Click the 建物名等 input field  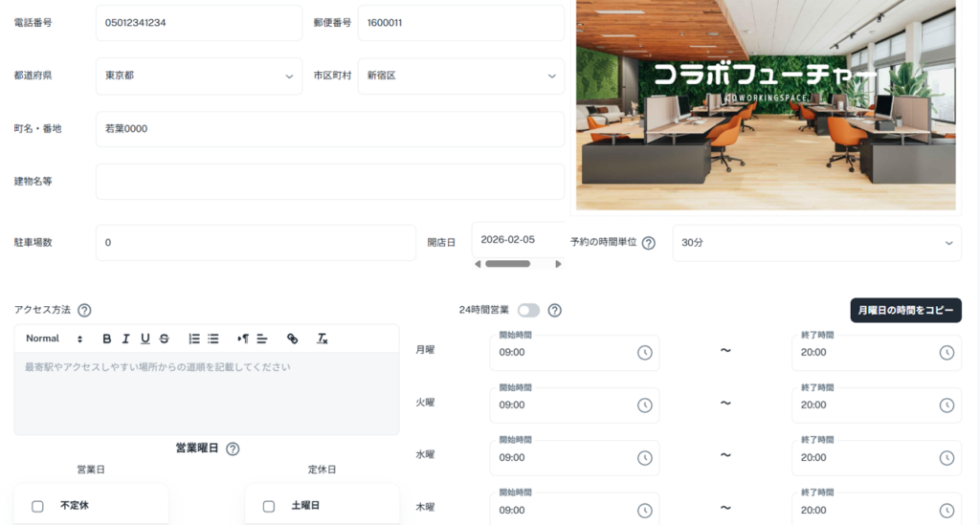click(329, 182)
